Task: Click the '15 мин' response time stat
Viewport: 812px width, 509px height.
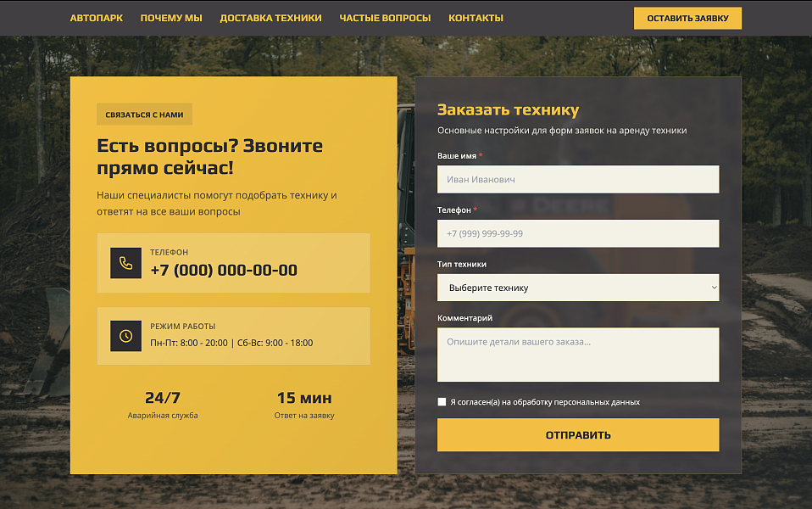Action: (304, 398)
